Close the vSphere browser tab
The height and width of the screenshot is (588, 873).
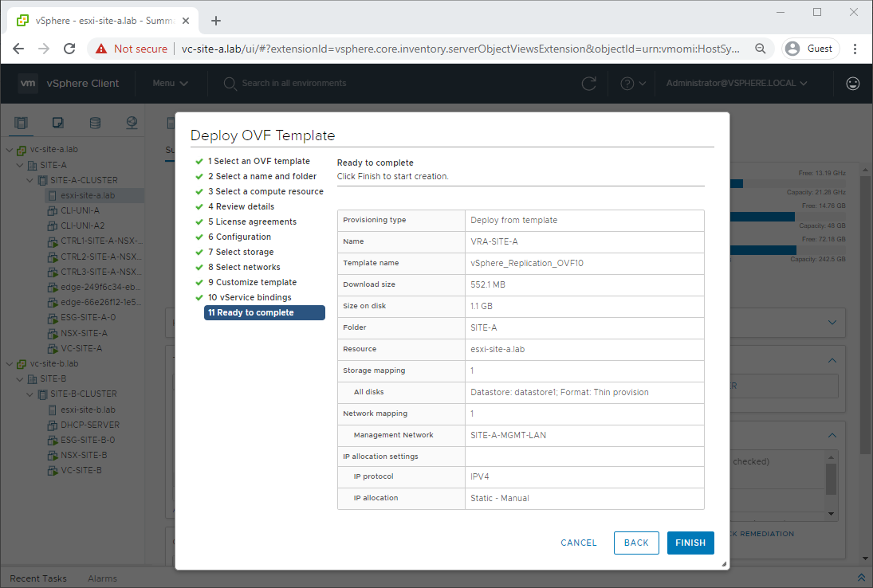[186, 21]
